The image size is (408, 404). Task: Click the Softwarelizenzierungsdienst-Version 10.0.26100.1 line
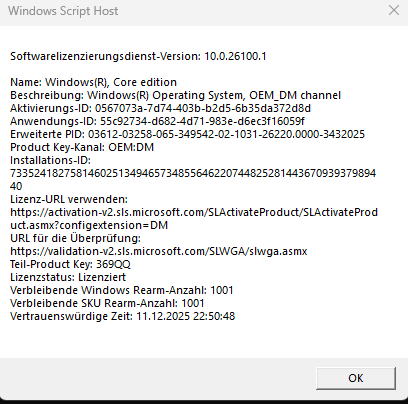138,56
